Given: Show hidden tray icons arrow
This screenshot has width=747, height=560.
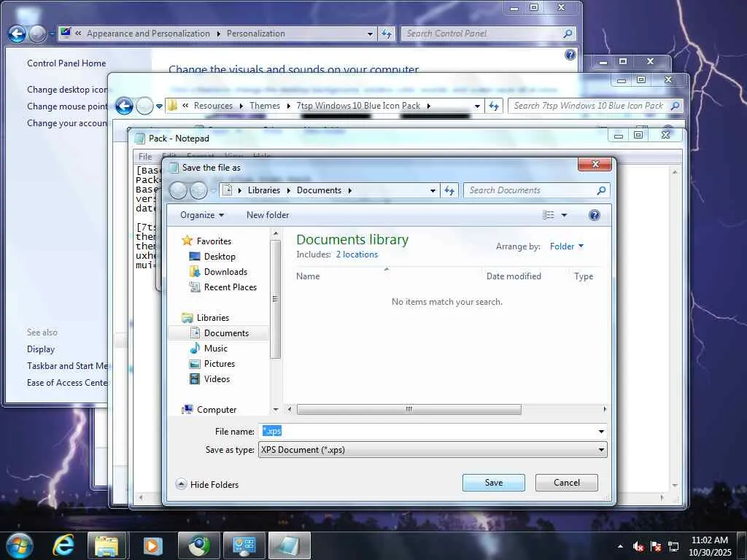Looking at the screenshot, I should [620, 546].
